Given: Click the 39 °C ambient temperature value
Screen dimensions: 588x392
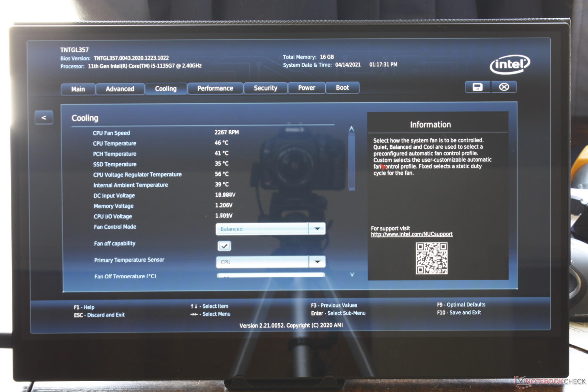Looking at the screenshot, I should pos(222,185).
